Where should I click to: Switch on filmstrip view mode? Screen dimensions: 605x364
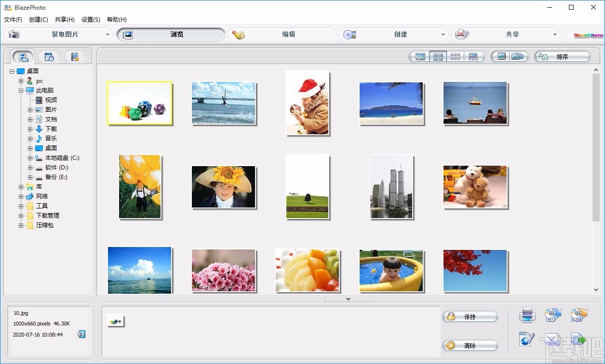pos(474,56)
